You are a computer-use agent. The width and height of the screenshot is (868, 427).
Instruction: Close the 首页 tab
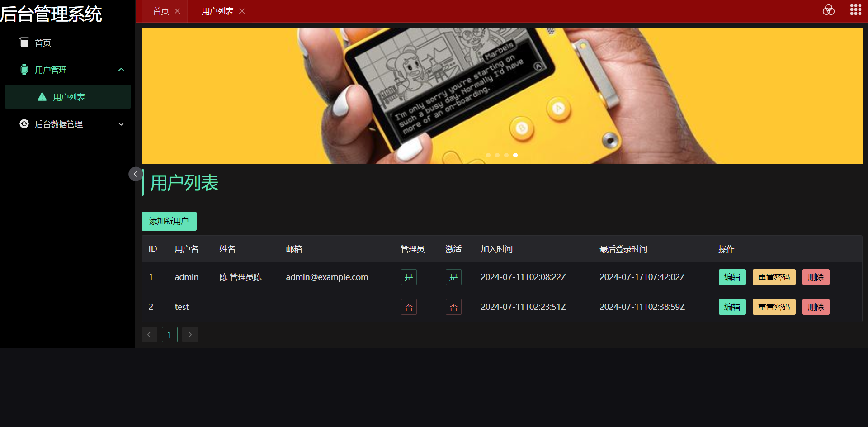pyautogui.click(x=177, y=11)
